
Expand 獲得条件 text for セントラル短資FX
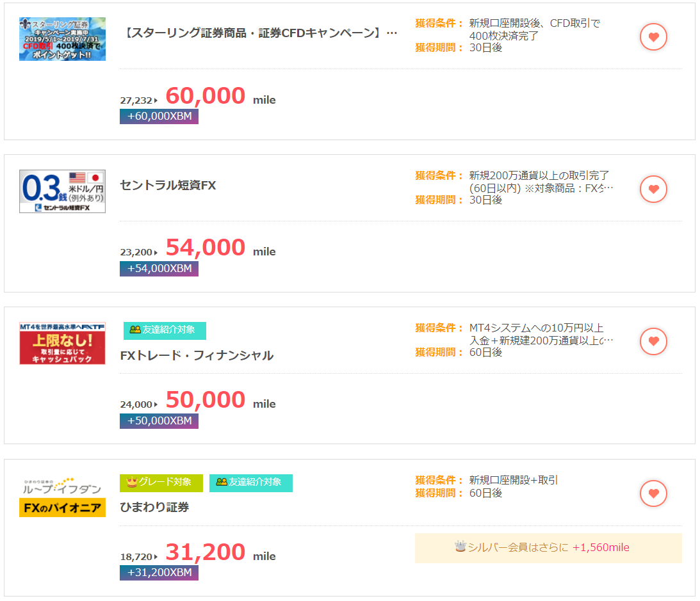606,187
